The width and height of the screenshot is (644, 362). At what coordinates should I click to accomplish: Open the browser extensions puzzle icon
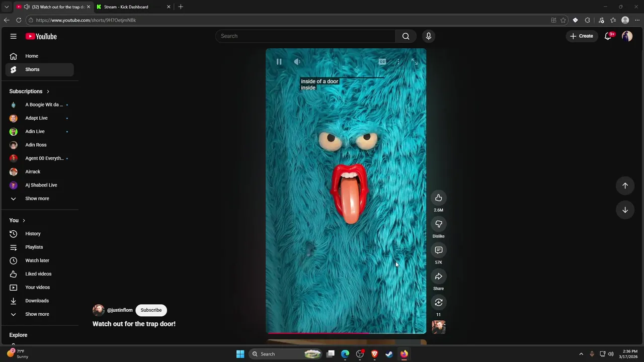pos(588,20)
